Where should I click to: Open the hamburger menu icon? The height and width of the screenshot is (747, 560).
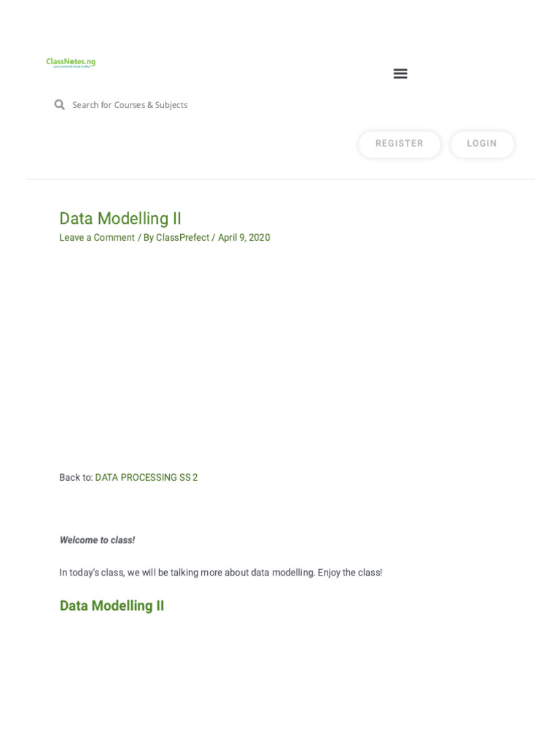point(400,74)
